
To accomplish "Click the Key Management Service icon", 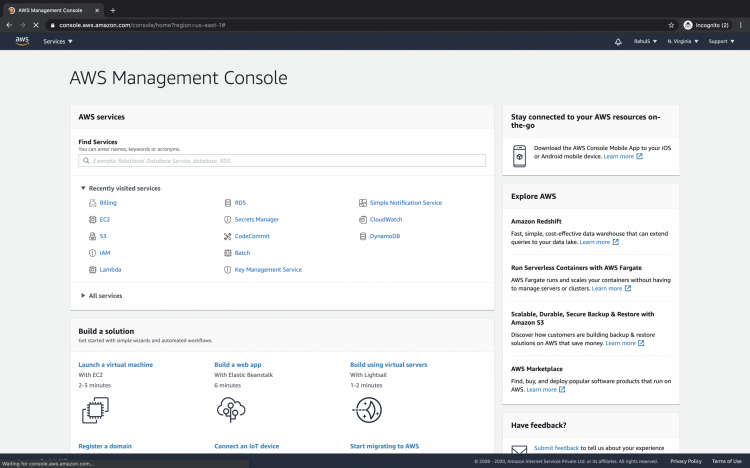I will (x=228, y=270).
